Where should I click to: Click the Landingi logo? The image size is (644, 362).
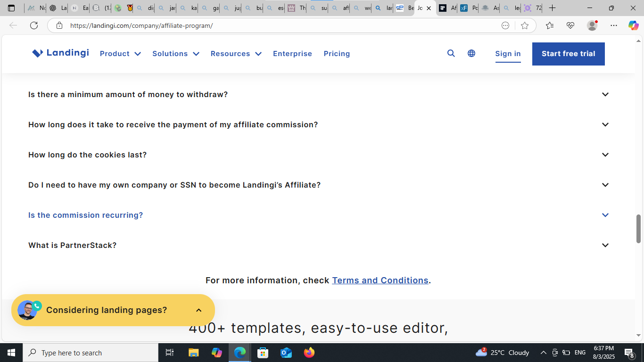tap(60, 53)
